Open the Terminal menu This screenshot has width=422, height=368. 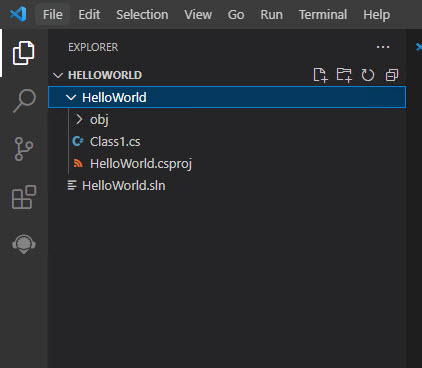pos(323,15)
